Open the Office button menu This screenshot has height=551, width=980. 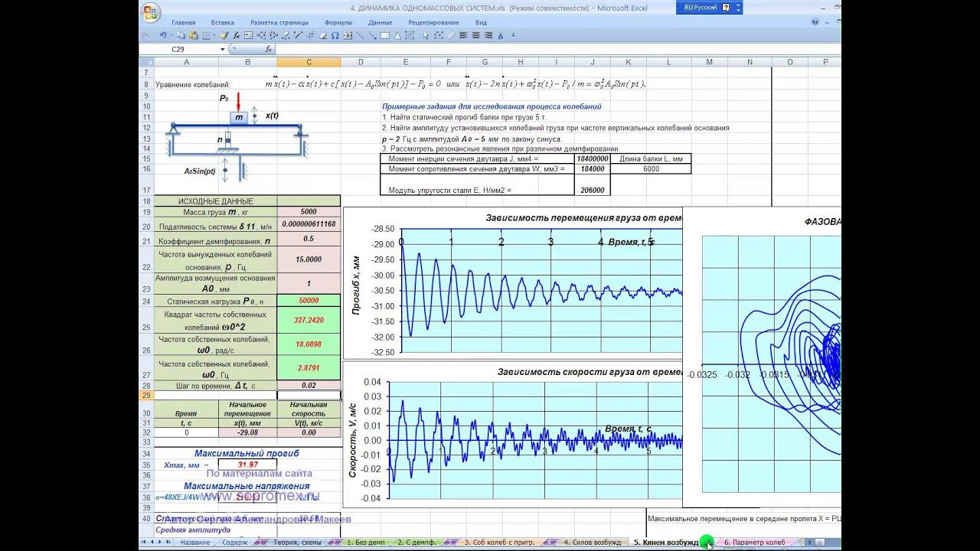151,12
